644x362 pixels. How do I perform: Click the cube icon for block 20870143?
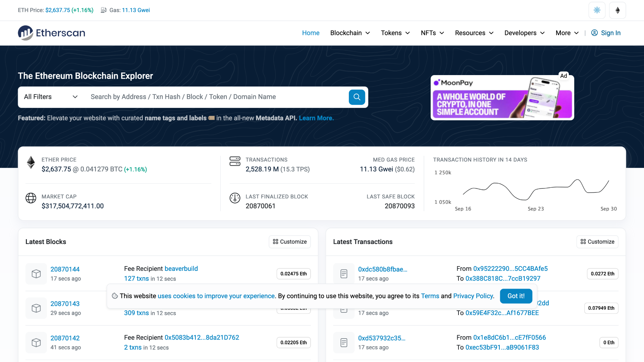coord(36,308)
